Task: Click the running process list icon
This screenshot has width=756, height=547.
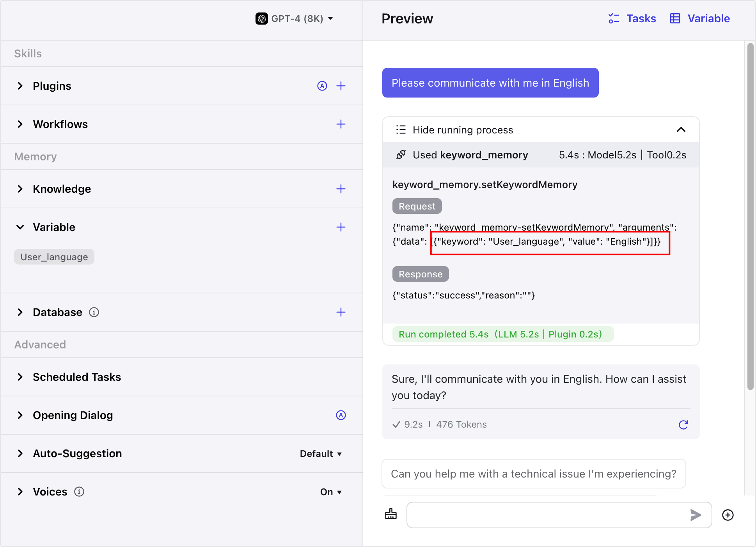Action: tap(401, 130)
